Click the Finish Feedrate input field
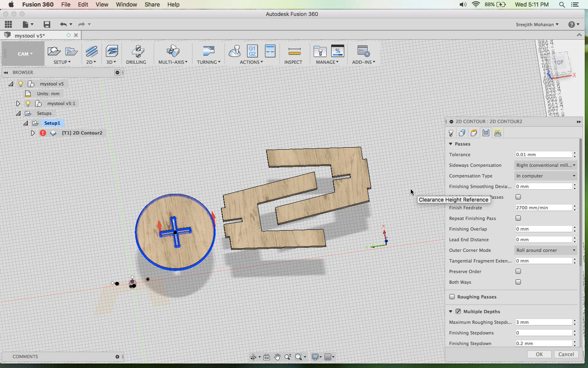Image resolution: width=588 pixels, height=368 pixels. [x=543, y=208]
